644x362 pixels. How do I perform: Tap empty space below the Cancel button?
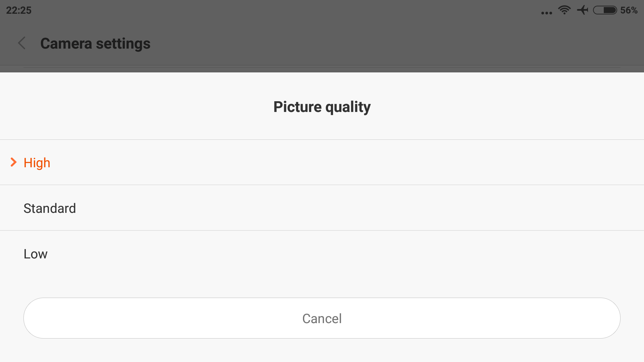[x=322, y=351]
